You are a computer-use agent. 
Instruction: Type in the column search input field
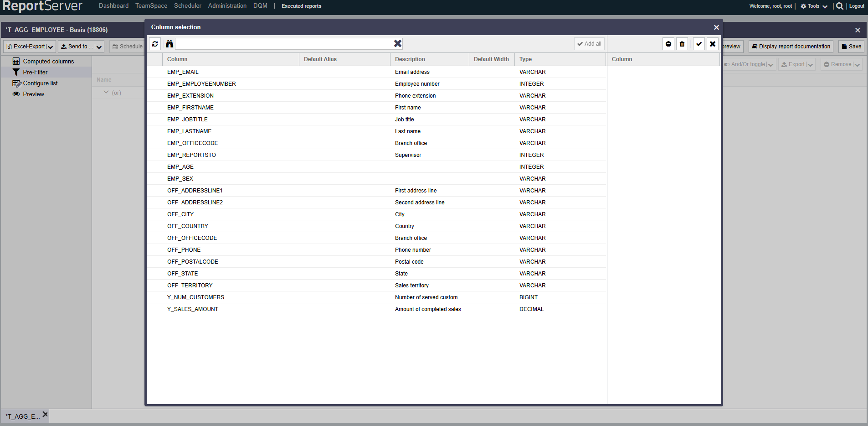pyautogui.click(x=283, y=44)
